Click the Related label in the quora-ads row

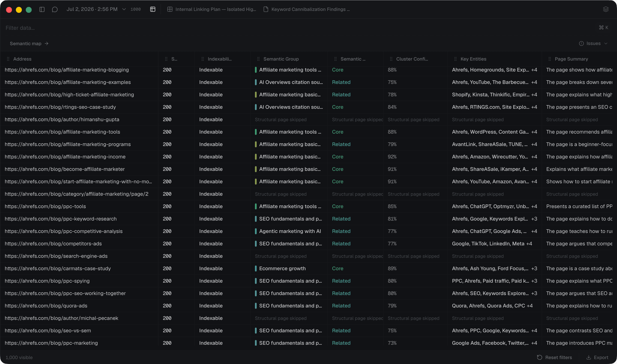pyautogui.click(x=341, y=306)
